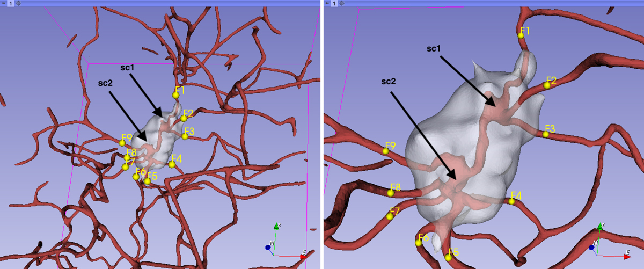Select fiducial F7 in the right view
Image resolution: width=644 pixels, height=269 pixels.
pyautogui.click(x=390, y=216)
